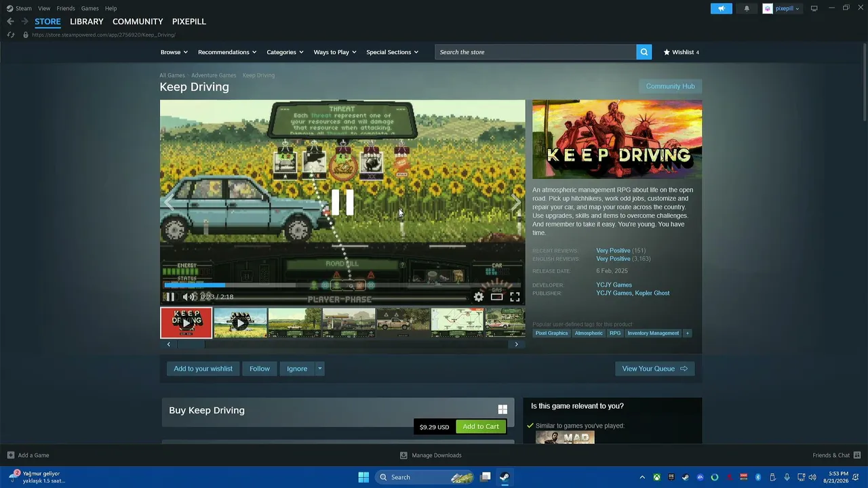868x488 pixels.
Task: Switch to the LIBRARY tab
Action: (87, 22)
